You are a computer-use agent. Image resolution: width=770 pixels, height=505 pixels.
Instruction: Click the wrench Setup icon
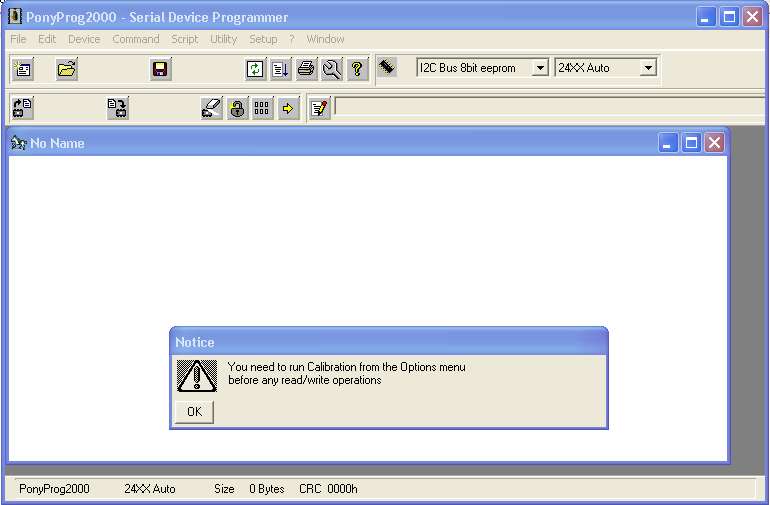[x=331, y=69]
